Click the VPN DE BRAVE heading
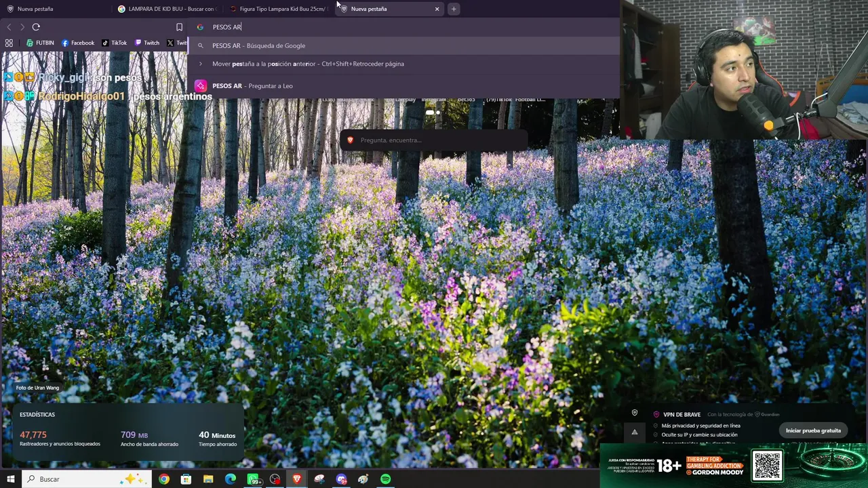The image size is (868, 488). [682, 415]
